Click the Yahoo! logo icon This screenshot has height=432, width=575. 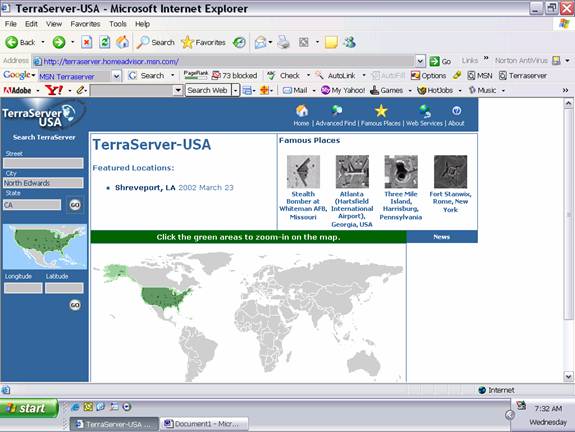[54, 90]
